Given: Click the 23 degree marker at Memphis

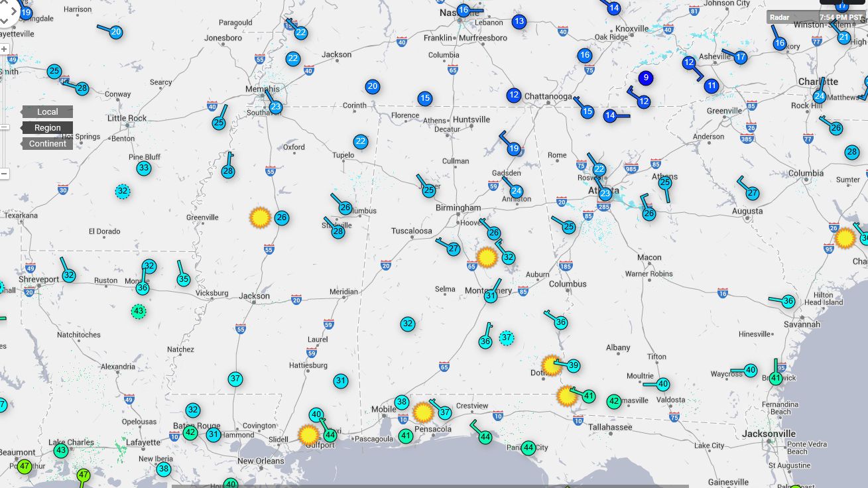Looking at the screenshot, I should point(275,107).
